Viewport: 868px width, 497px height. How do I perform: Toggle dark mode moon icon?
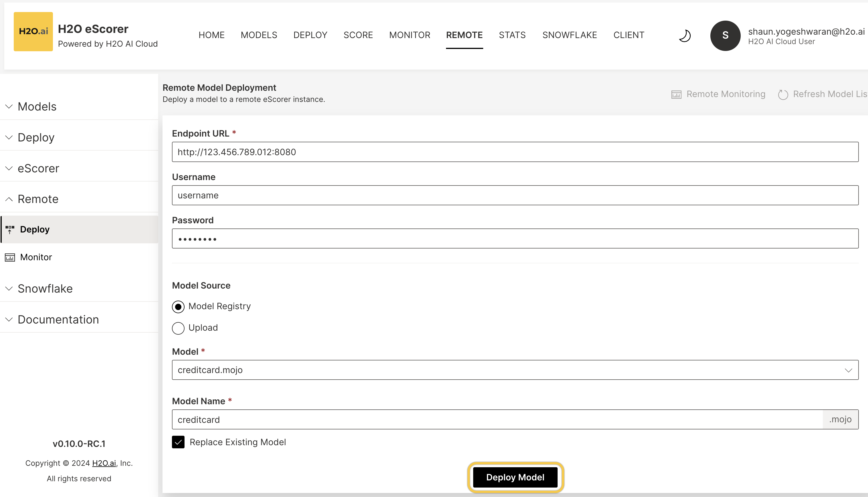coord(685,35)
